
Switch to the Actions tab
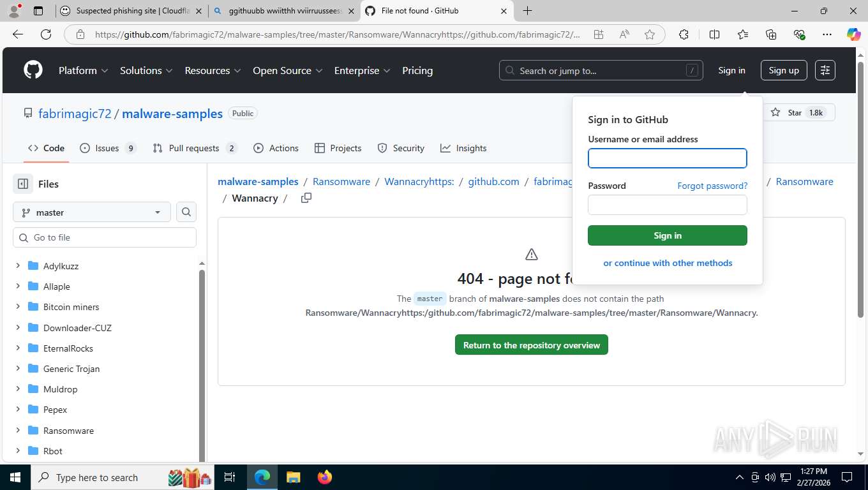click(x=276, y=148)
